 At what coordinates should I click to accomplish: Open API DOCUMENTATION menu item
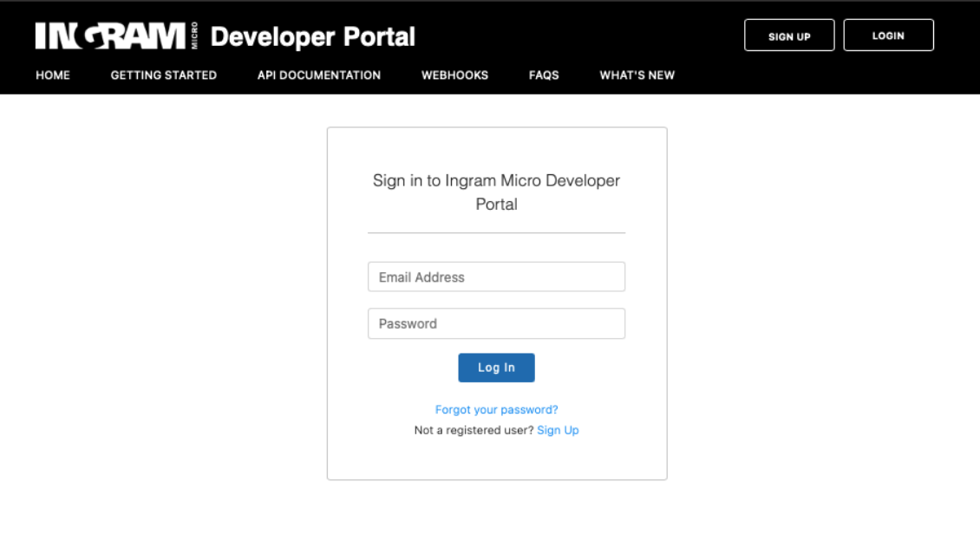(x=319, y=75)
